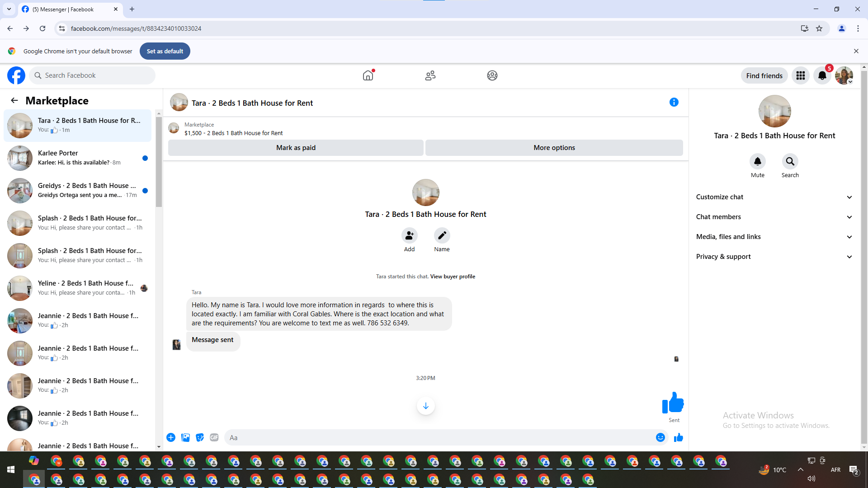The height and width of the screenshot is (488, 868).
Task: Open the emoji picker
Action: point(660,437)
